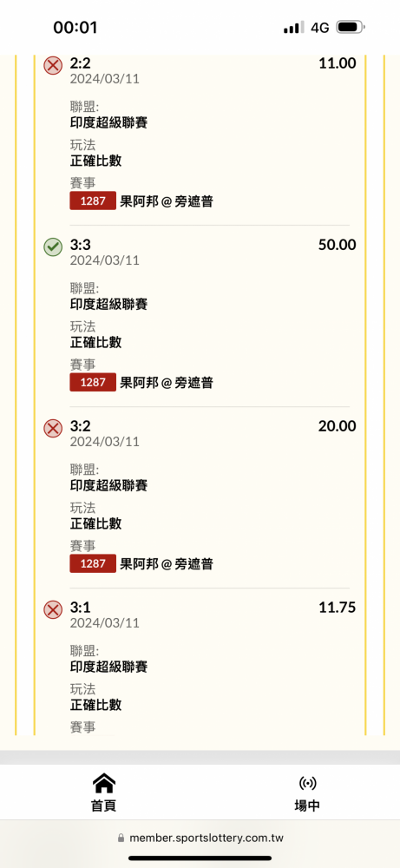Open the 首頁 tab
The image size is (400, 868).
tap(104, 792)
